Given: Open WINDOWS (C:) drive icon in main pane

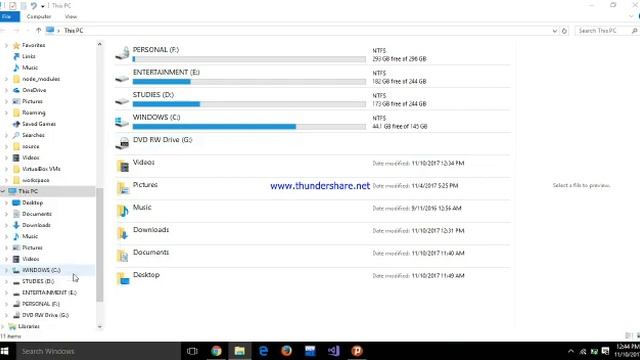Looking at the screenshot, I should tap(122, 122).
